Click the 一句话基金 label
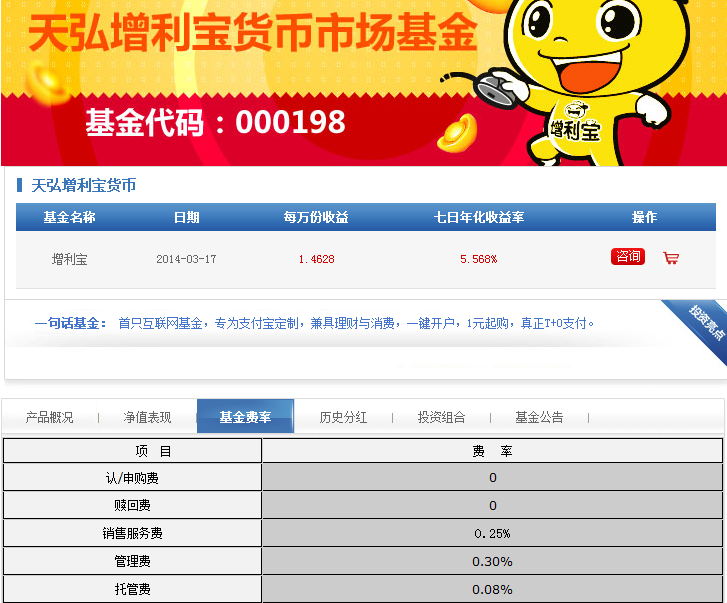 (70, 323)
